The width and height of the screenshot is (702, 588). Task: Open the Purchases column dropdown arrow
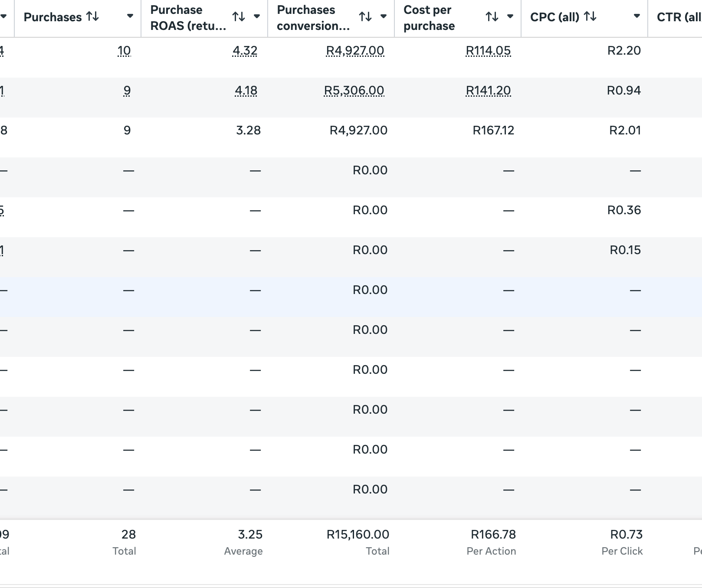[130, 16]
